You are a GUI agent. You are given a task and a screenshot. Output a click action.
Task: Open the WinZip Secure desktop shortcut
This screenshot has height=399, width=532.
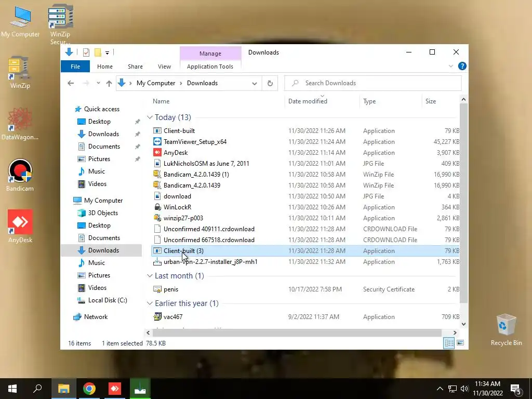[60, 24]
